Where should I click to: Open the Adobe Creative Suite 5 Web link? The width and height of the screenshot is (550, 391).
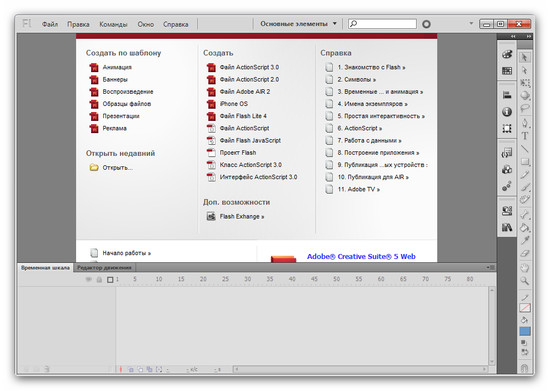[x=361, y=256]
